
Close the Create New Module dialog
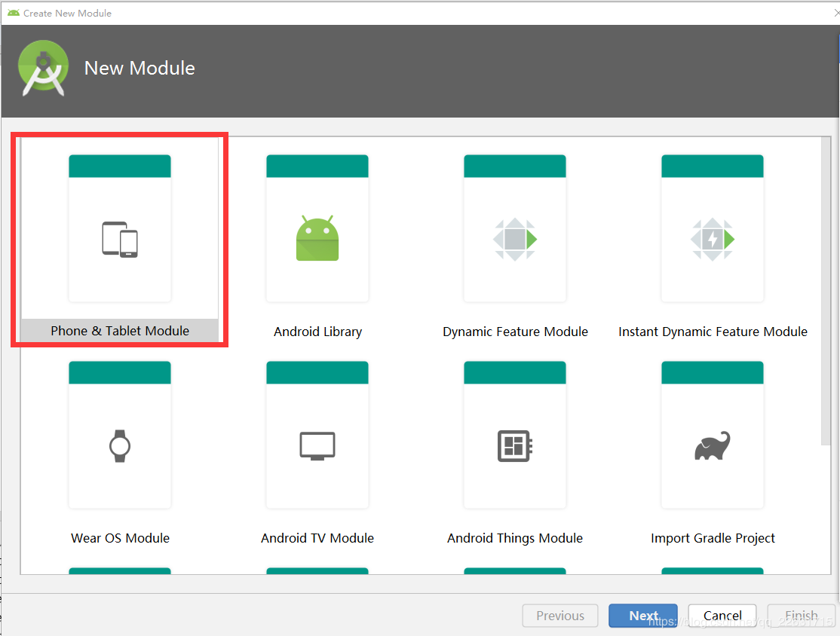pyautogui.click(x=836, y=12)
